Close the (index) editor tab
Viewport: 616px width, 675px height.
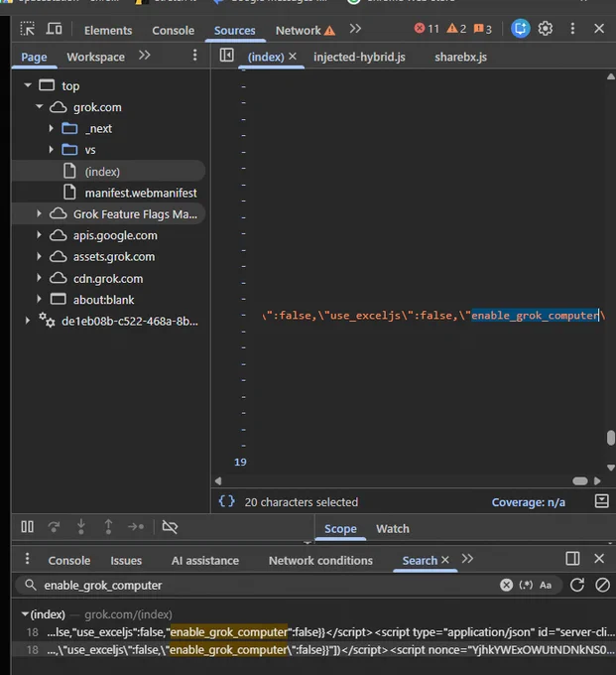pos(293,57)
